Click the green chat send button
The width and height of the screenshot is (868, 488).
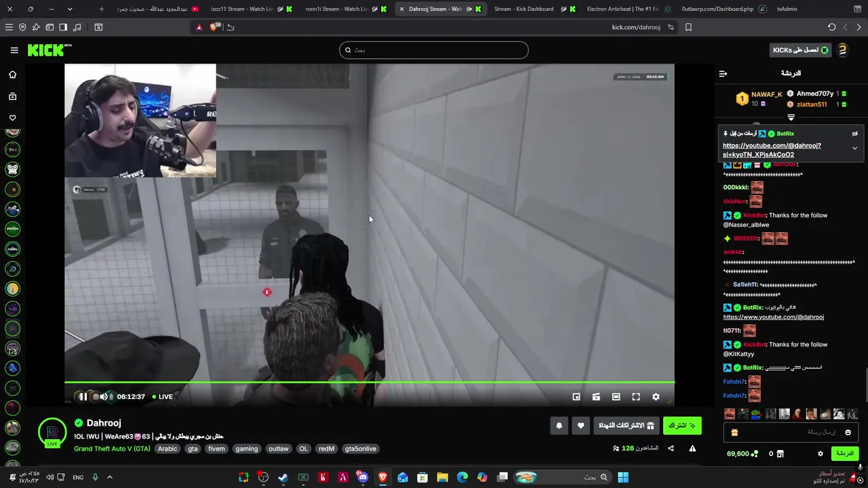click(x=844, y=453)
